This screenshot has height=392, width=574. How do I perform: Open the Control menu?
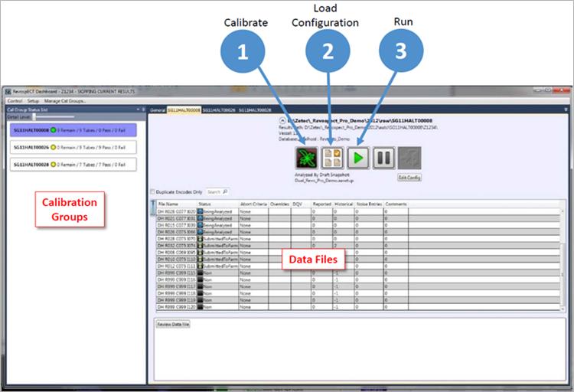15,101
